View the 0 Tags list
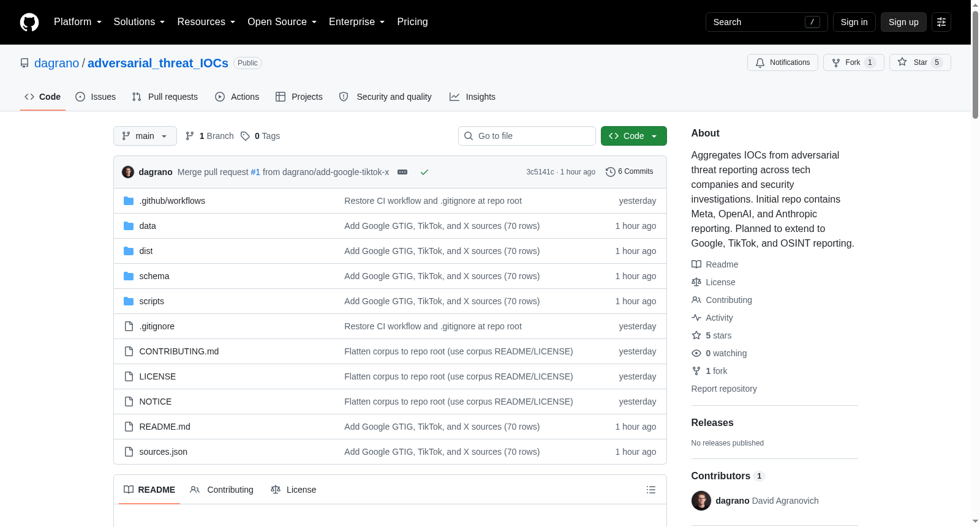Viewport: 980px width, 527px height. tap(260, 136)
